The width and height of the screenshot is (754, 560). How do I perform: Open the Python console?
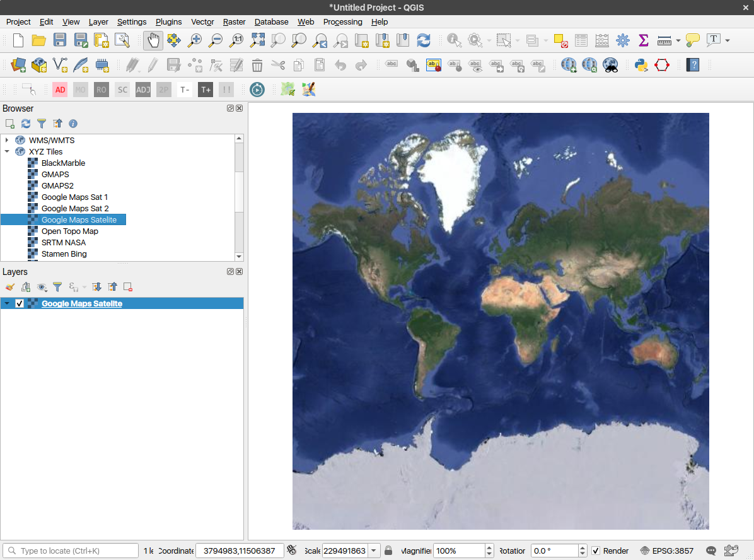[641, 65]
